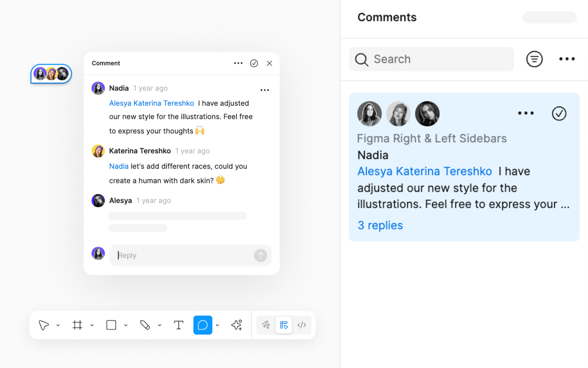Expand the Comment tool dropdown
The image size is (588, 368).
pyautogui.click(x=218, y=325)
